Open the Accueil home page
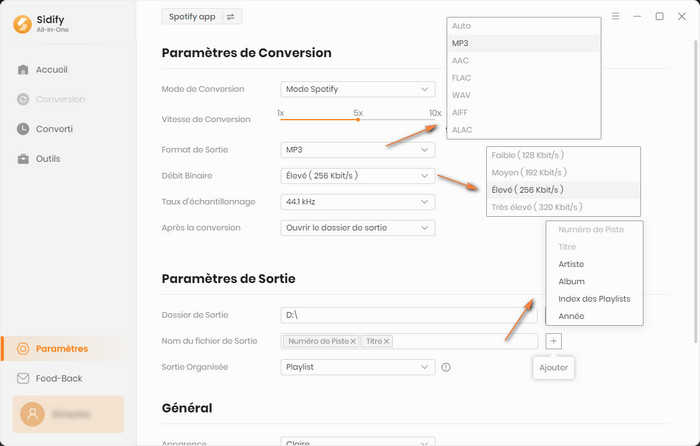Viewport: 700px width, 446px height. (x=51, y=70)
